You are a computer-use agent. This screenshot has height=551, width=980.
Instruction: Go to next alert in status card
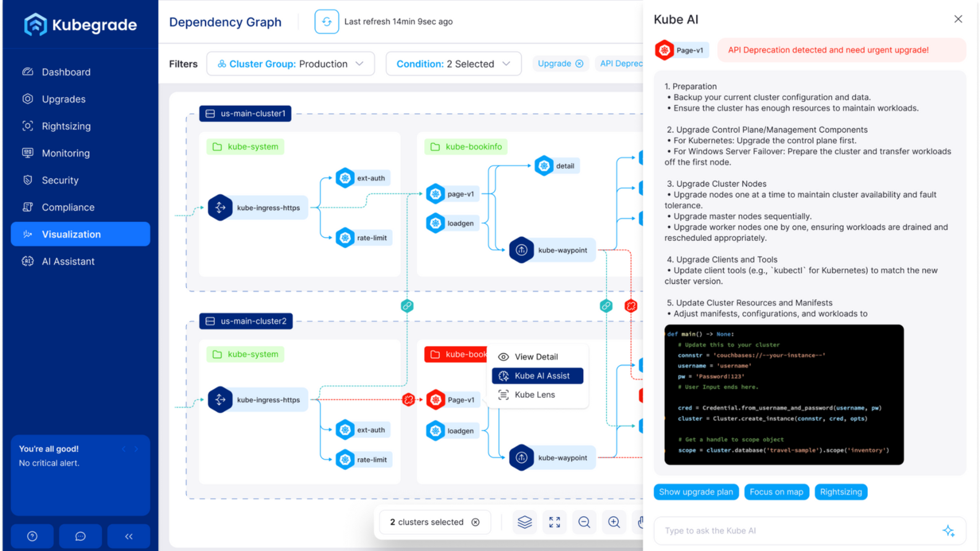136,449
